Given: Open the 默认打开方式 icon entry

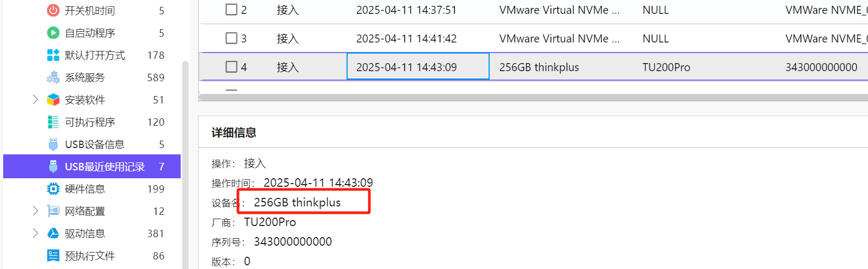Looking at the screenshot, I should click(x=53, y=55).
